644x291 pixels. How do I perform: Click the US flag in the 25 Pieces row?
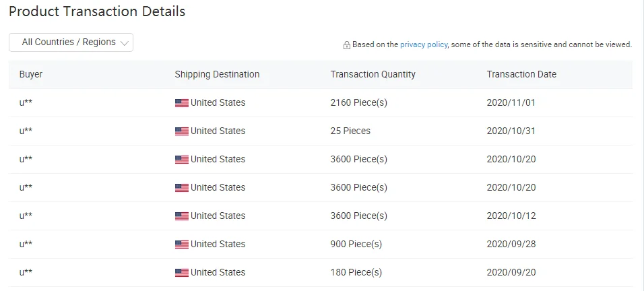pos(181,131)
